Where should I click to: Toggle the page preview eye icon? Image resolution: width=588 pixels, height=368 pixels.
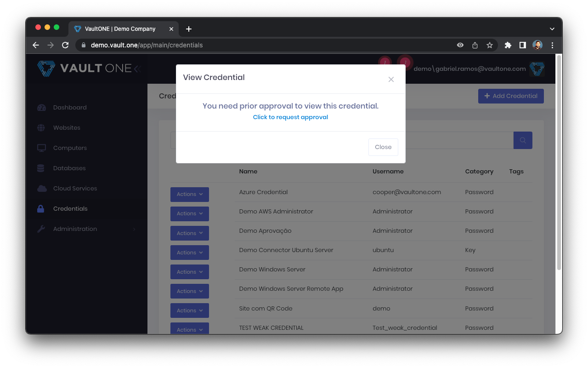point(460,45)
